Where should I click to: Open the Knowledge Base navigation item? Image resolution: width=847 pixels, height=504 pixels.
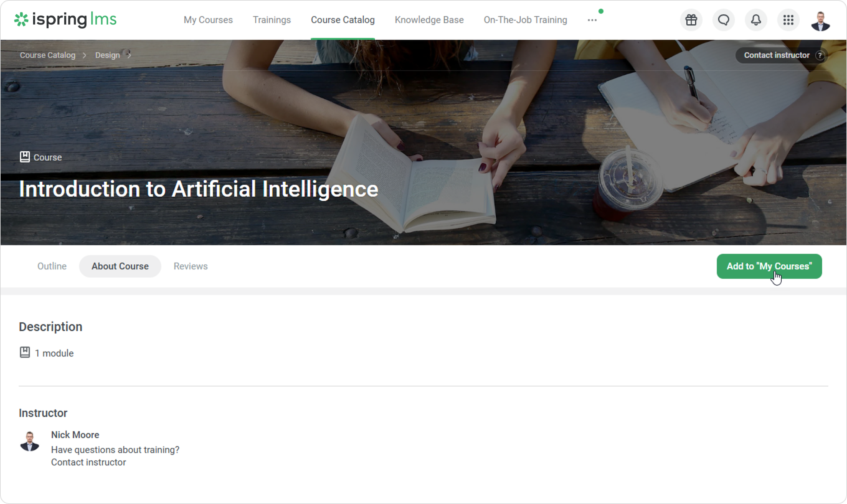click(429, 20)
